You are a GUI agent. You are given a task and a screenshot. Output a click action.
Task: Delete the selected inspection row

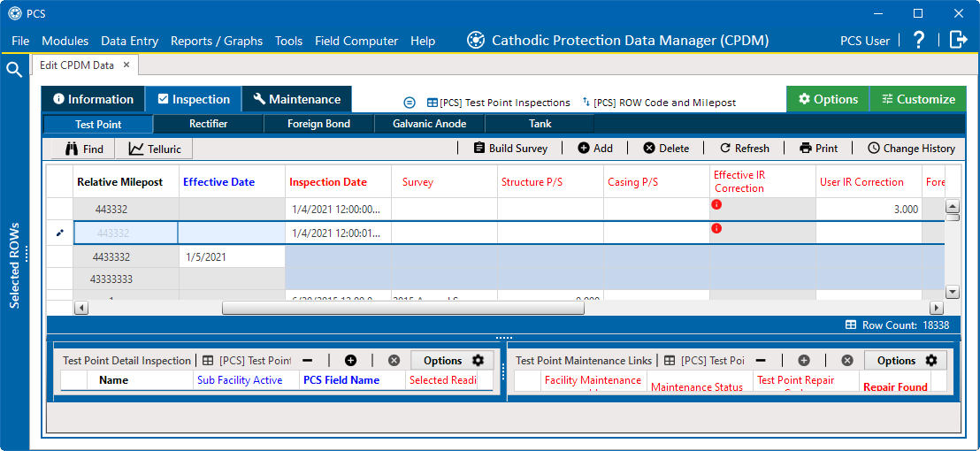tap(666, 149)
